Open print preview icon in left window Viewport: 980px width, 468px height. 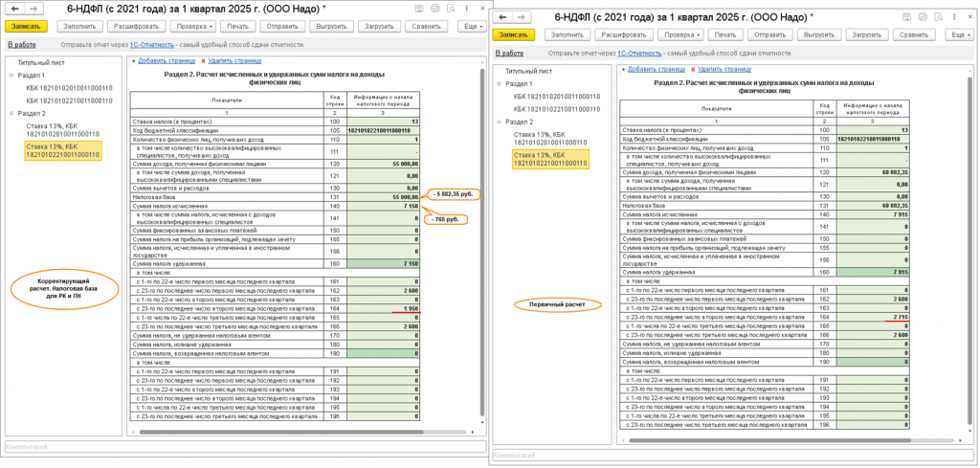pos(450,9)
